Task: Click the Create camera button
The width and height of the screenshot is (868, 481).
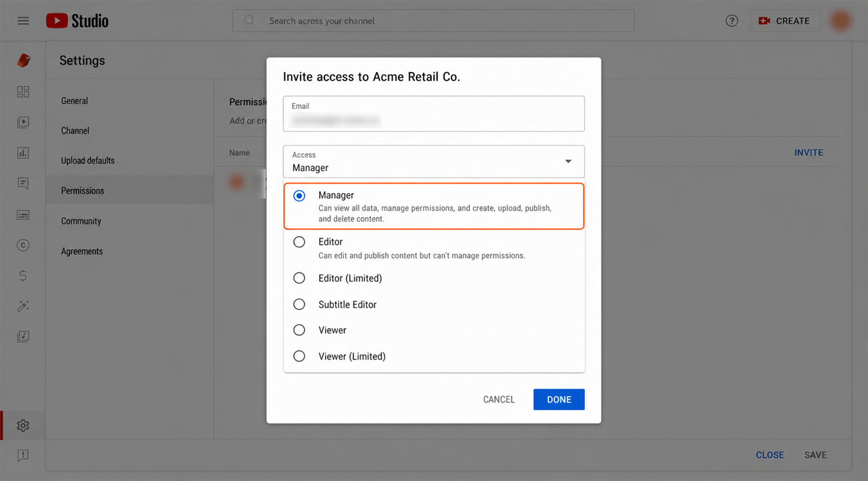Action: (x=784, y=21)
